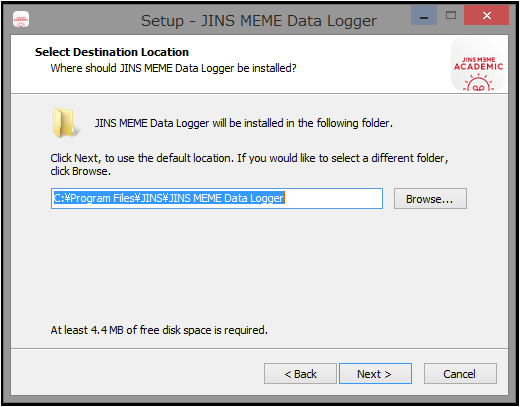Viewport: 520px width, 407px height.
Task: Close the Setup window with the red X
Action: (x=486, y=15)
